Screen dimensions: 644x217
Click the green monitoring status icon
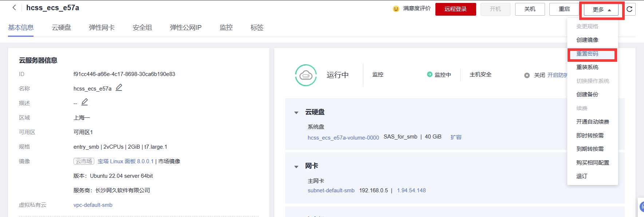click(430, 74)
